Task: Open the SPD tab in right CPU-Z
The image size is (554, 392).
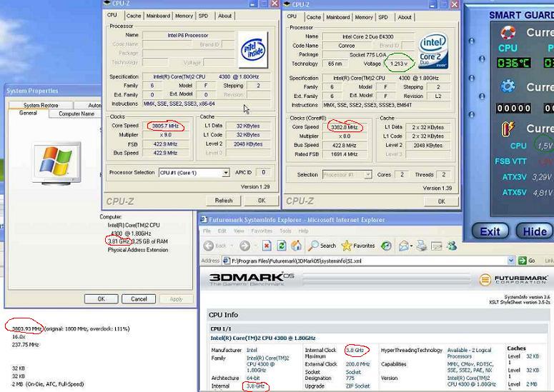Action: [x=382, y=17]
